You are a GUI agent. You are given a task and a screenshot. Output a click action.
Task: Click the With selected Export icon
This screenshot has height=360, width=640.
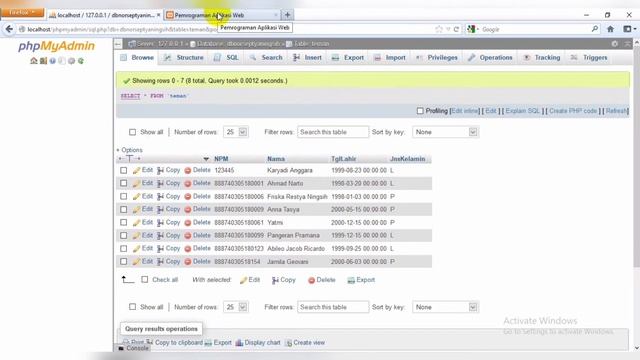click(351, 280)
